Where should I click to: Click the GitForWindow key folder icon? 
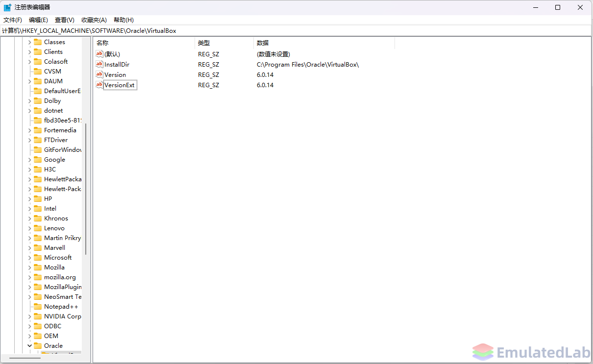[x=38, y=150]
